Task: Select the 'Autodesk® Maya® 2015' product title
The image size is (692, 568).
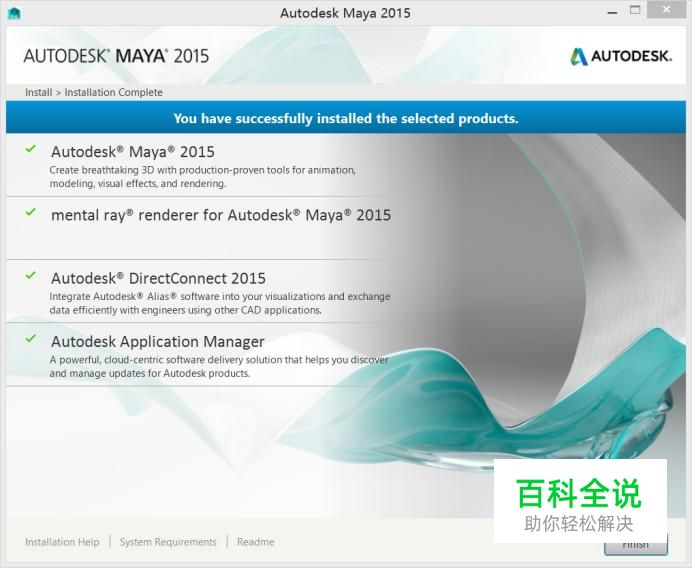Action: pos(133,152)
